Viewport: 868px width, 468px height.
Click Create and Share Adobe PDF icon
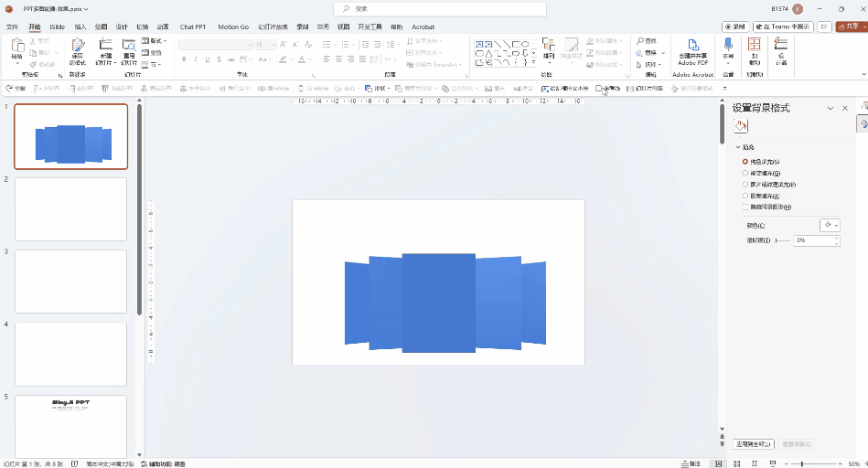(x=693, y=46)
